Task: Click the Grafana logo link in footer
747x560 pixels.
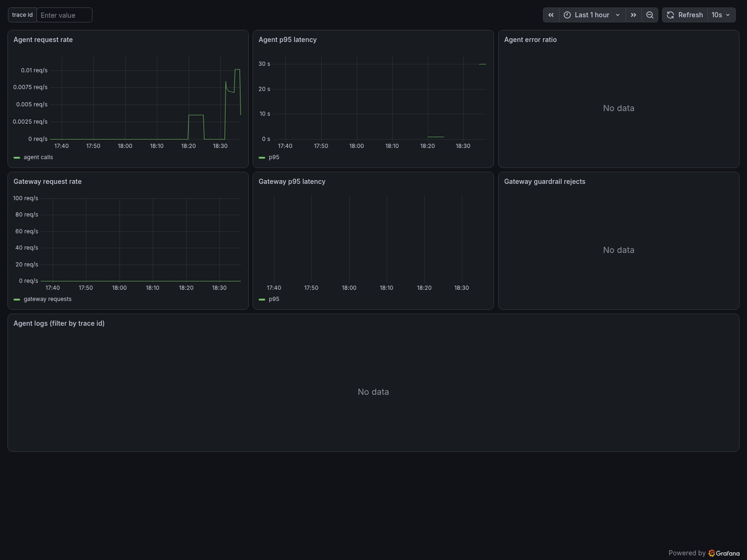Action: (724, 553)
